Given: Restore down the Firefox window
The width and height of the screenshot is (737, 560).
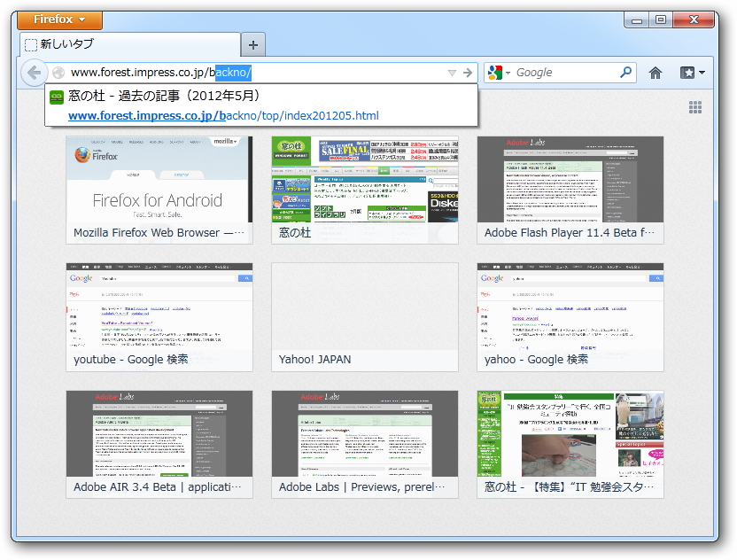Looking at the screenshot, I should [661, 19].
